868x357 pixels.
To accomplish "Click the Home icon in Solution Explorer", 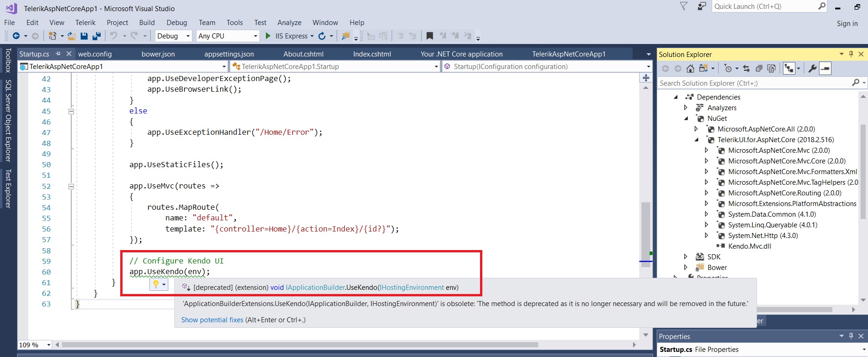I will 690,69.
